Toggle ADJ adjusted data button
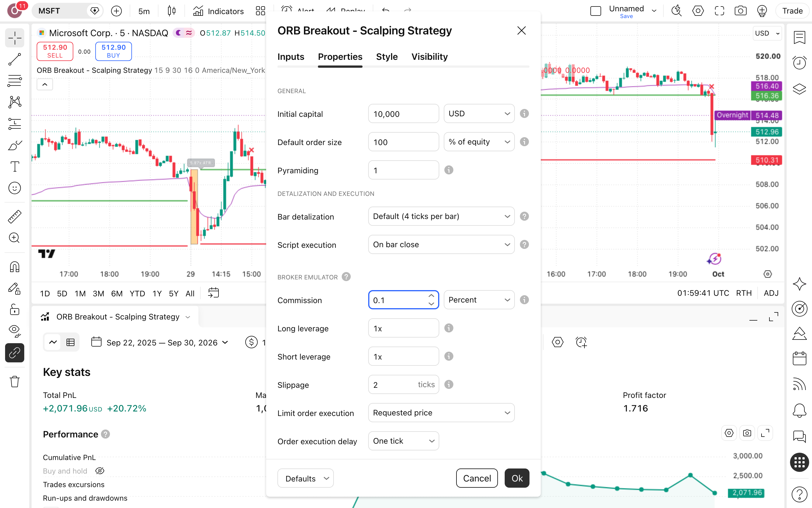 pos(771,293)
